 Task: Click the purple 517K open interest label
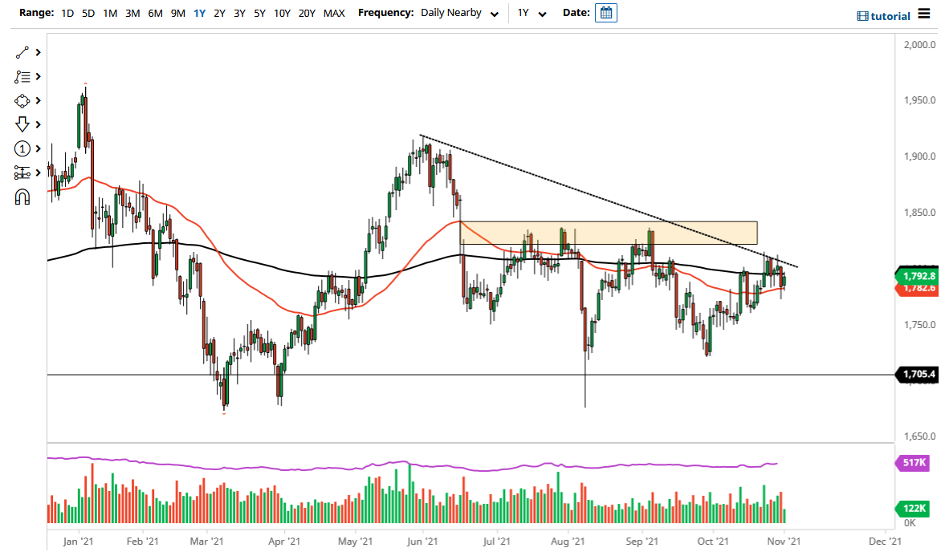914,462
